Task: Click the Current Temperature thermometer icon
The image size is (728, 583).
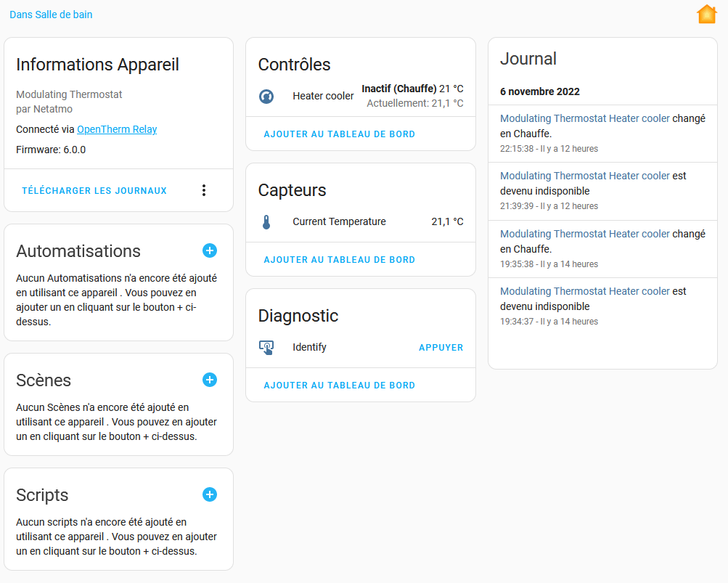Action: [266, 222]
